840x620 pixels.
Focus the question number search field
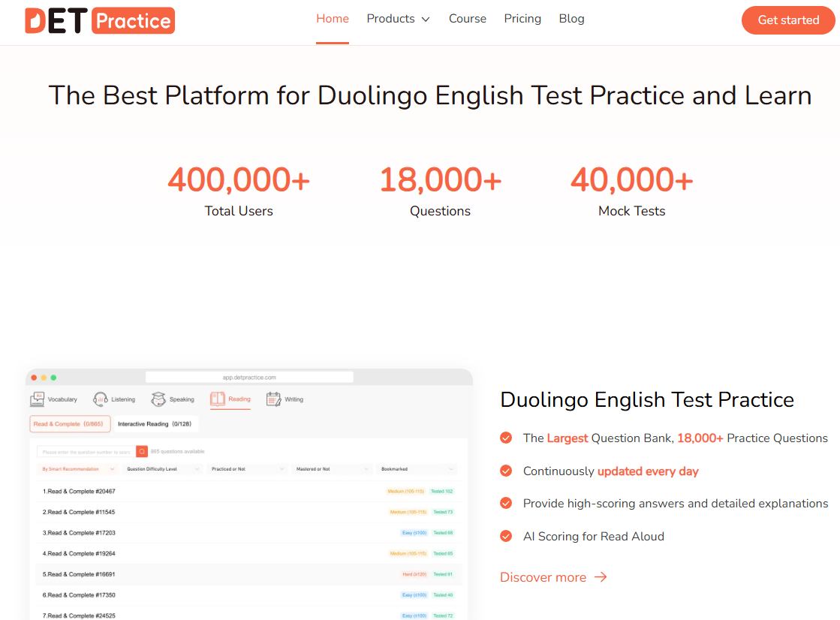(86, 452)
